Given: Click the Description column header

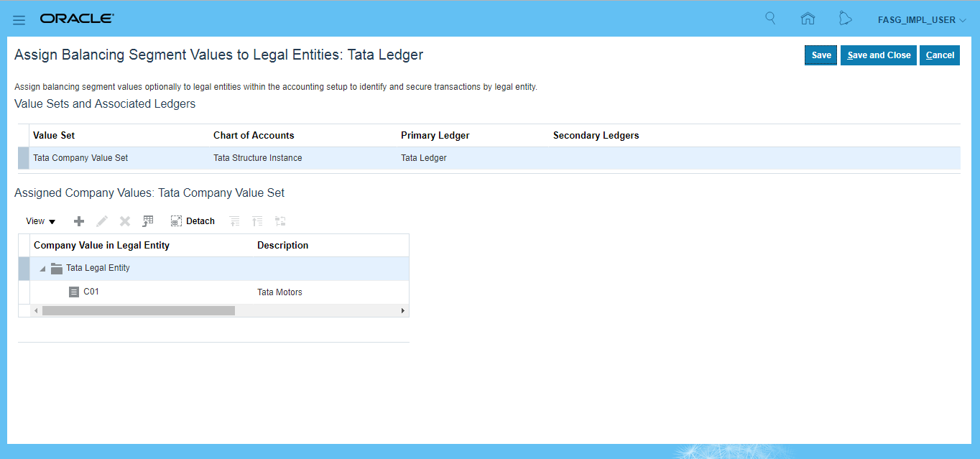Looking at the screenshot, I should pos(282,246).
